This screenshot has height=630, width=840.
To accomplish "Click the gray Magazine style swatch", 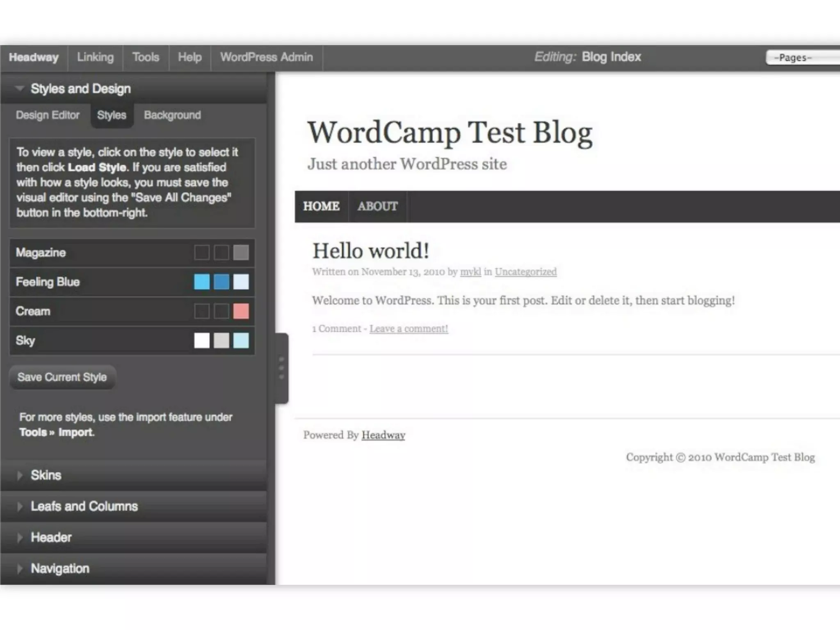I will tap(241, 253).
